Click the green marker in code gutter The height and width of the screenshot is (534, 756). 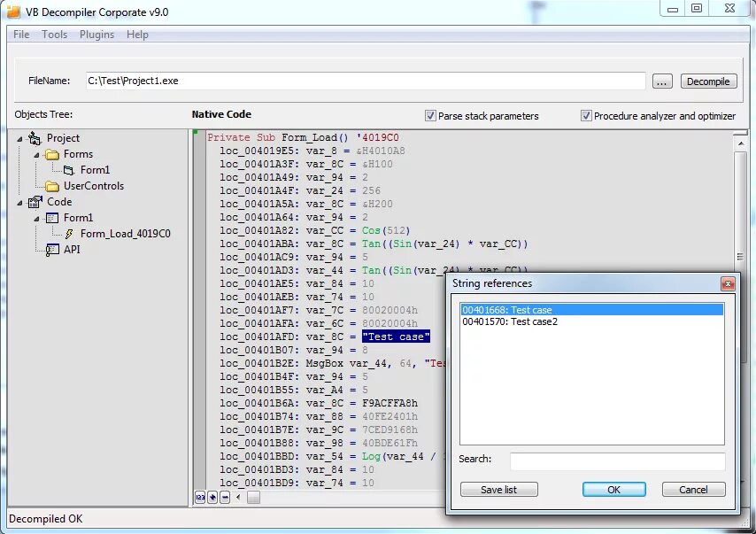(196, 132)
